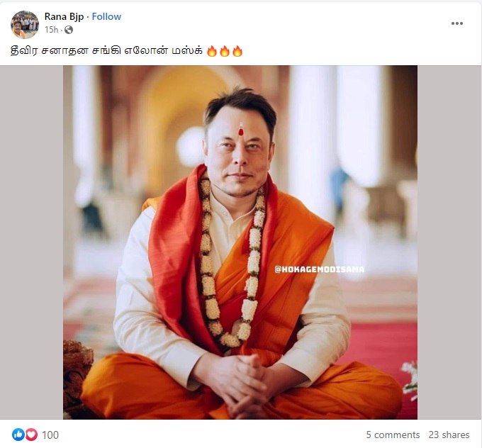Click the red heart Love reaction icon

click(31, 435)
